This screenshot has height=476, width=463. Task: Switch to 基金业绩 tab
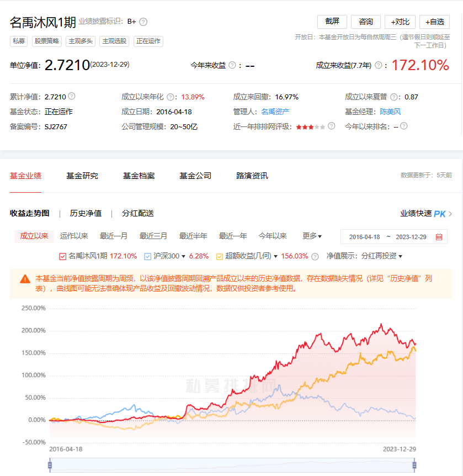25,176
